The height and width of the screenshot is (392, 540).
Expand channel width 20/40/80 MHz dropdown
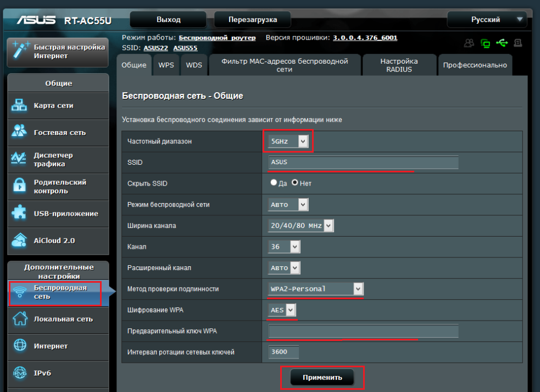[x=301, y=225]
